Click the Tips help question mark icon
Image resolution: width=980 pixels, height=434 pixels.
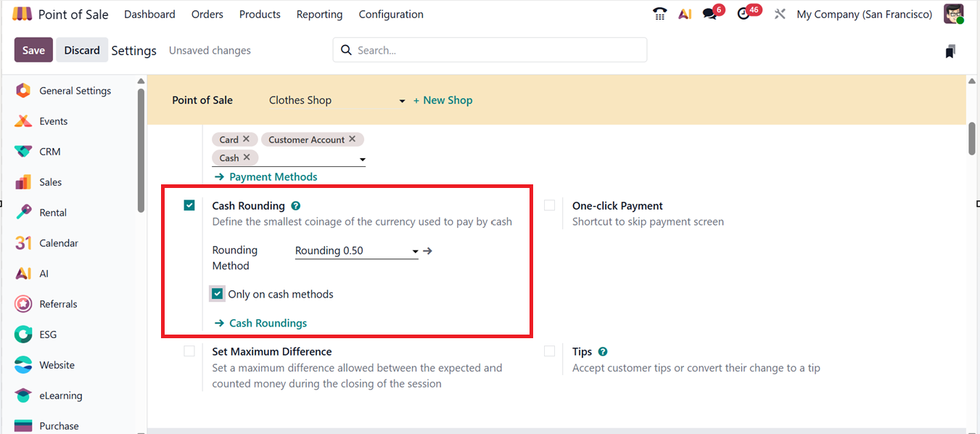[603, 352]
